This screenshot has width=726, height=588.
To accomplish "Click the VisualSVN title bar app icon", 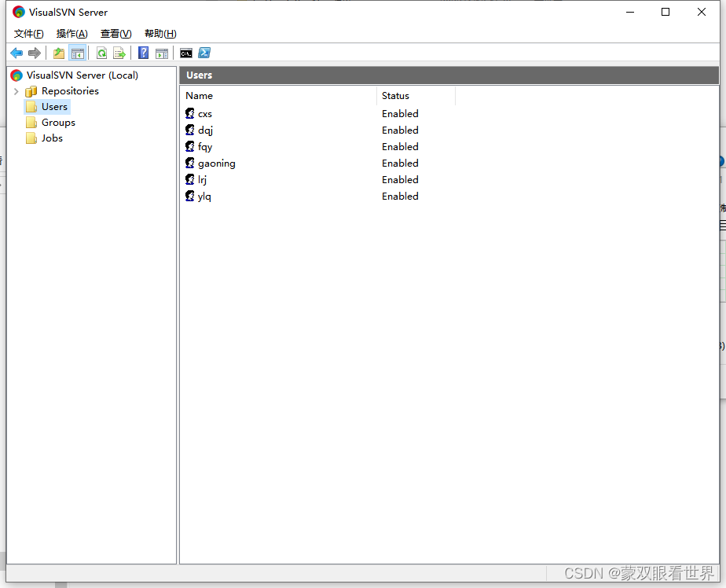I will pyautogui.click(x=19, y=12).
